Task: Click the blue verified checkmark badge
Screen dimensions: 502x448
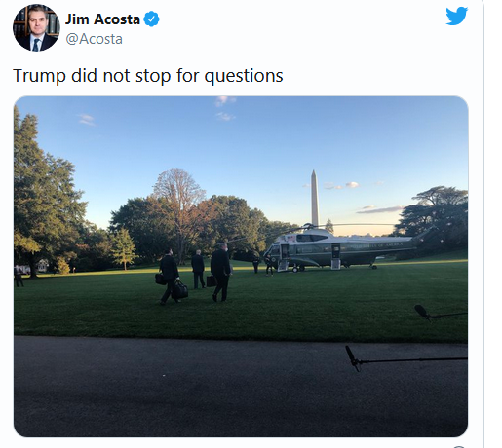Action: 151,19
